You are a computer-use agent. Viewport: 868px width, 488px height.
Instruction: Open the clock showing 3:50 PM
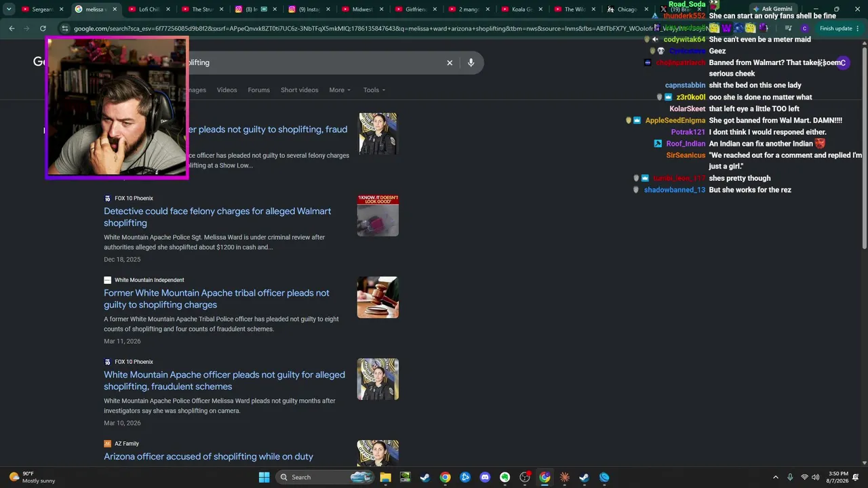[x=838, y=477]
